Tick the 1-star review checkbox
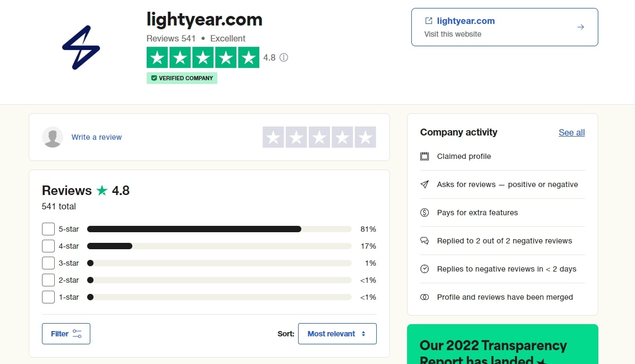Viewport: 635px width, 364px height. coord(48,297)
